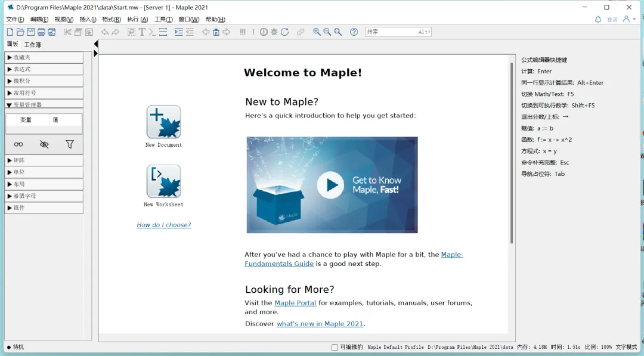Toggle the variable filter funnel icon
The height and width of the screenshot is (356, 644).
(70, 144)
